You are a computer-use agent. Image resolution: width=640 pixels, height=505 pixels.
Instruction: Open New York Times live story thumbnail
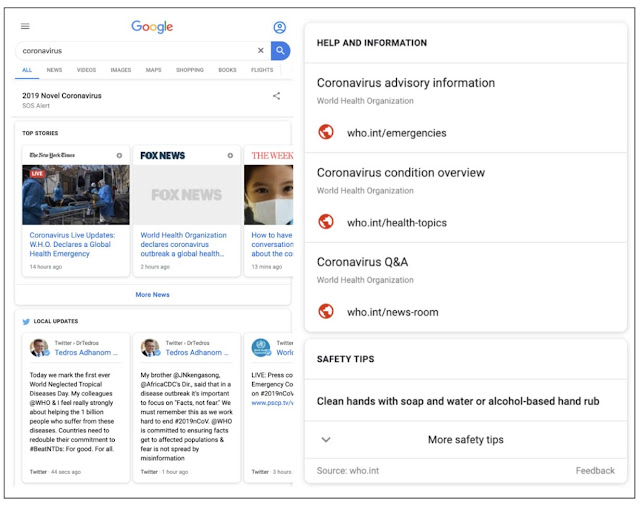pyautogui.click(x=76, y=195)
